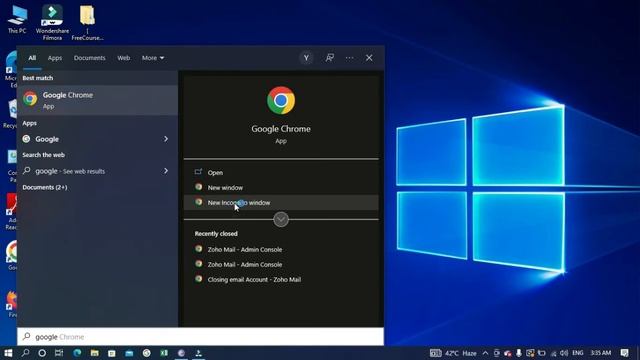Viewport: 640px width, 360px height.
Task: Click the Google Chrome title in preview pane
Action: coord(281,129)
